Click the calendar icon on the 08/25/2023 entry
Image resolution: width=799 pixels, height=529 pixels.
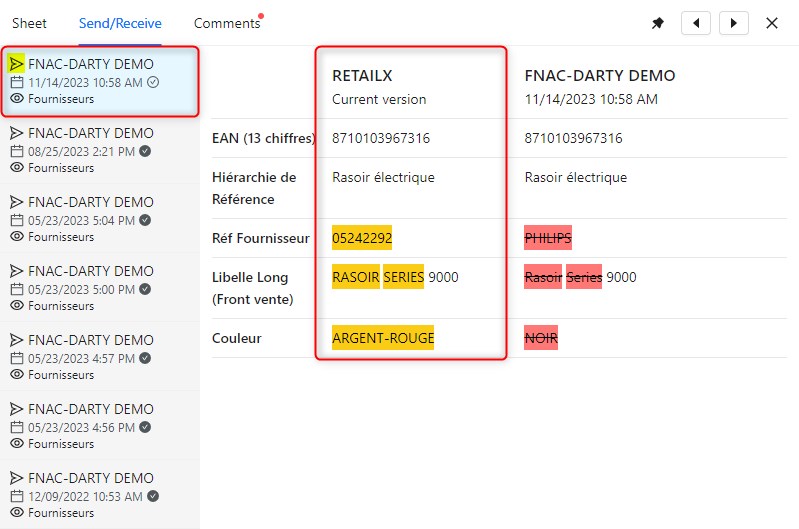[17, 151]
